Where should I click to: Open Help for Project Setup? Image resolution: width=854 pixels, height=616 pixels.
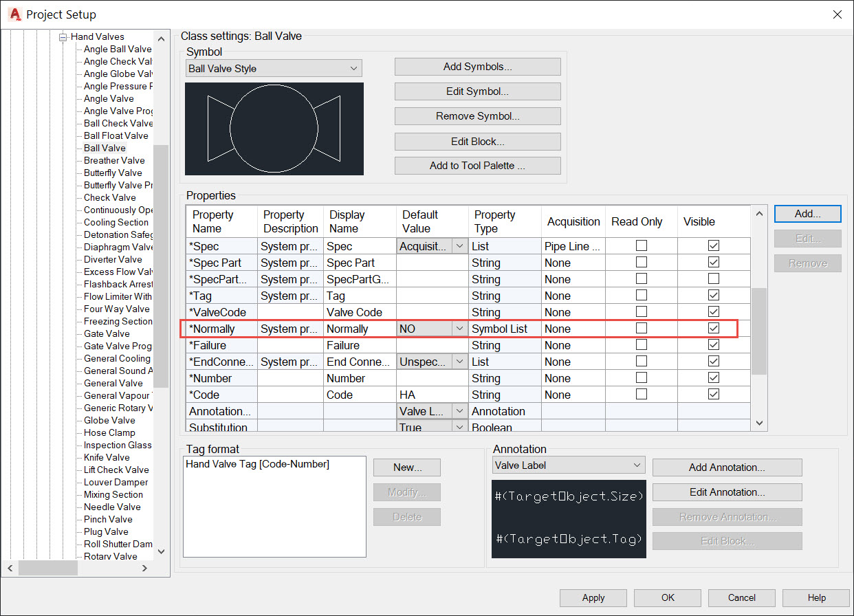click(x=816, y=598)
